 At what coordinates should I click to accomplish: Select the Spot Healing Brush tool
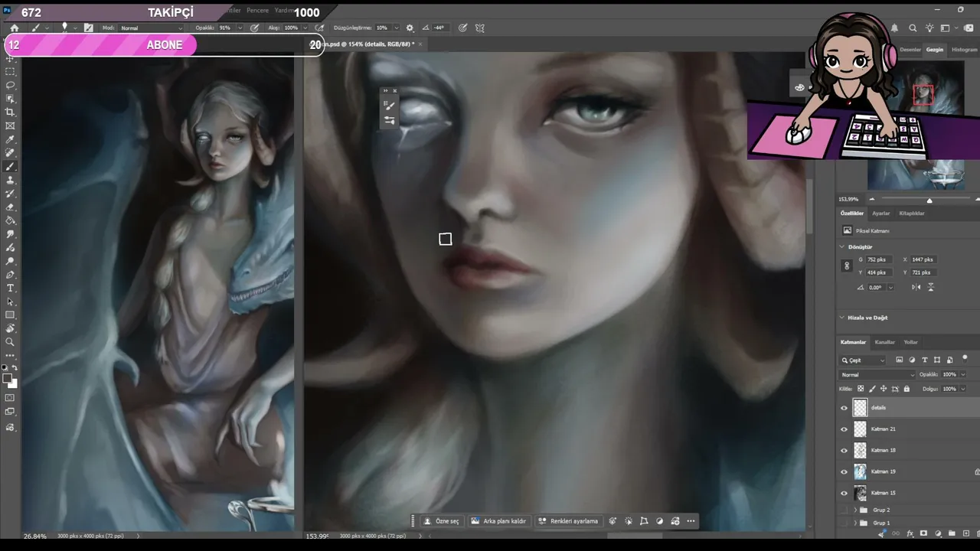pyautogui.click(x=10, y=153)
